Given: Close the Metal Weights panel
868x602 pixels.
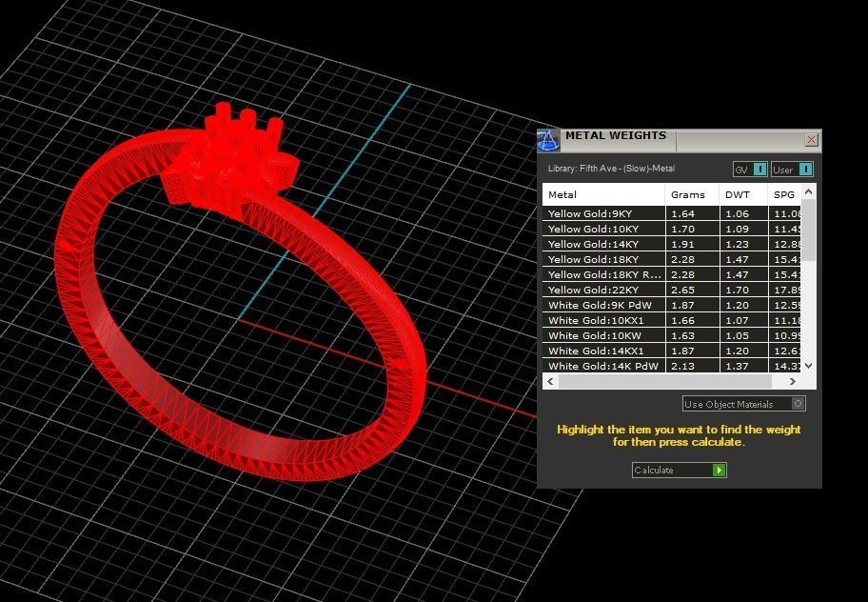Looking at the screenshot, I should coord(811,140).
